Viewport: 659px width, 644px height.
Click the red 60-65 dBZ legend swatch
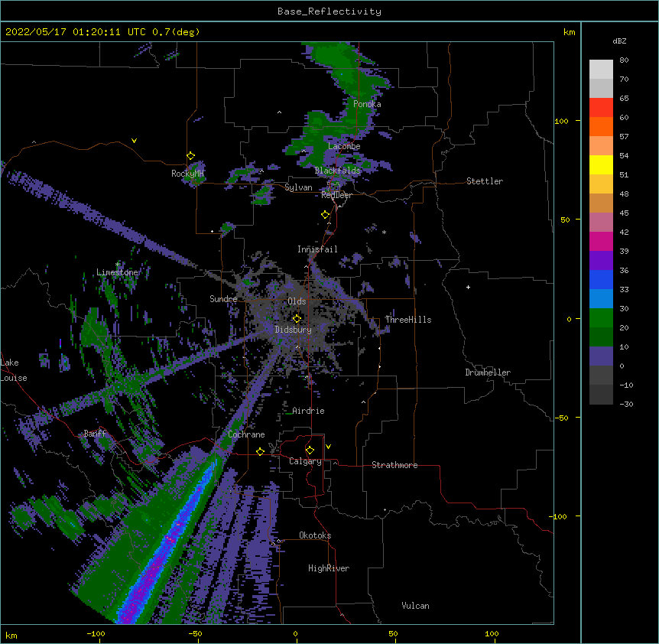pos(601,107)
